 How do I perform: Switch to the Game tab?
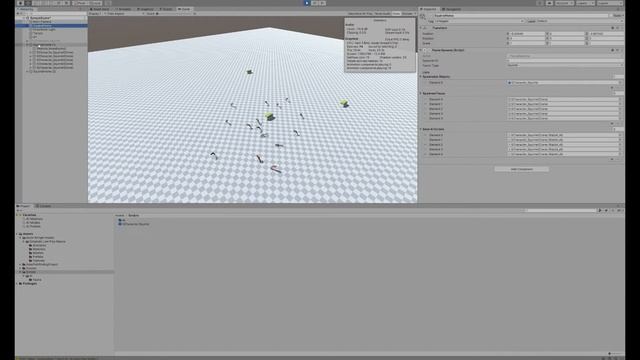[184, 9]
